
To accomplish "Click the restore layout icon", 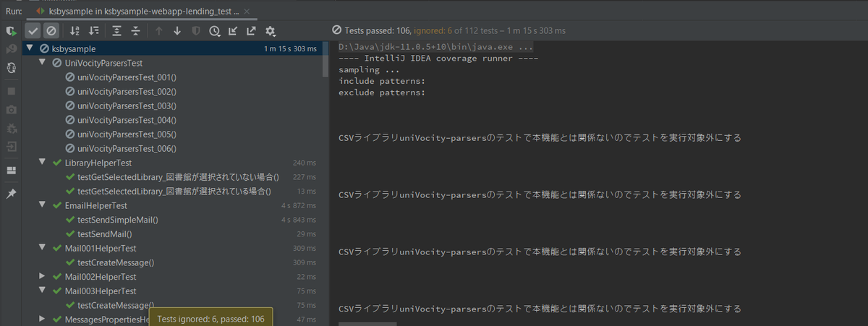I will (11, 171).
